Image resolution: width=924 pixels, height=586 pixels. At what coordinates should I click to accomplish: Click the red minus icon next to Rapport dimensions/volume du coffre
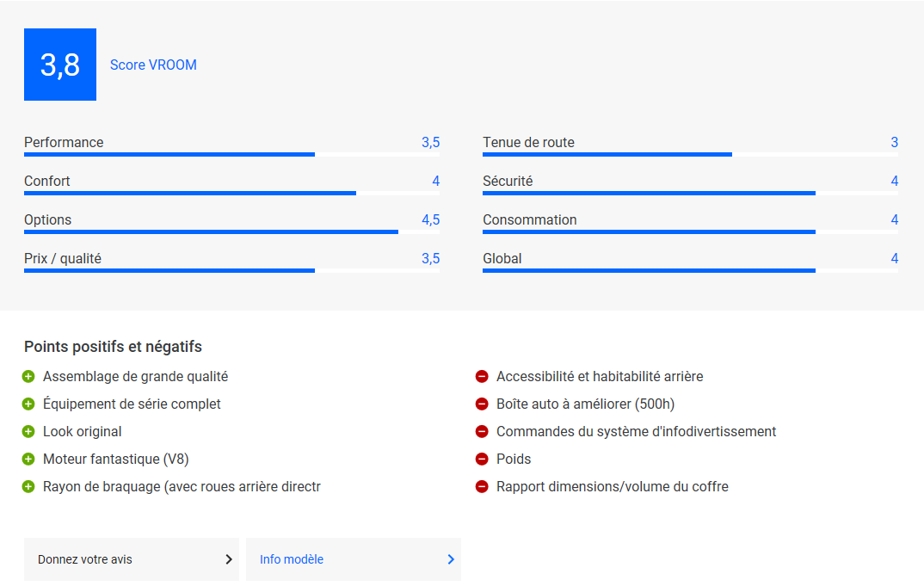pyautogui.click(x=482, y=487)
